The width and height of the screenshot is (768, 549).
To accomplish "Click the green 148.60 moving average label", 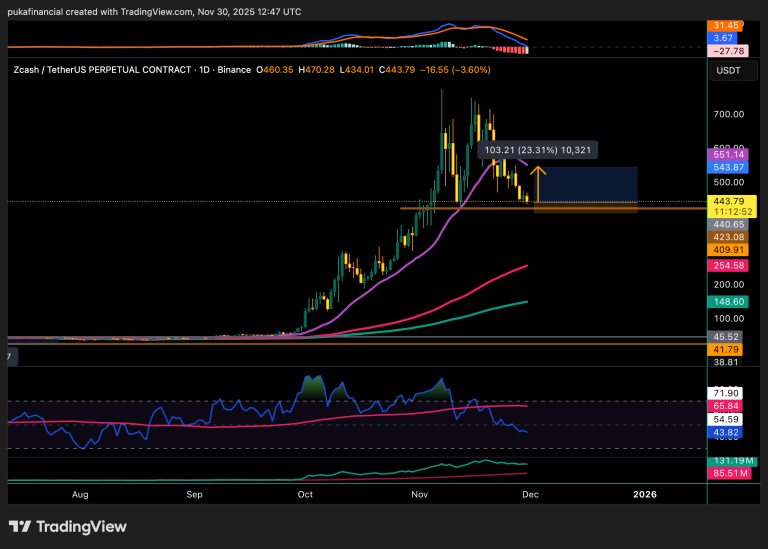I will click(728, 301).
